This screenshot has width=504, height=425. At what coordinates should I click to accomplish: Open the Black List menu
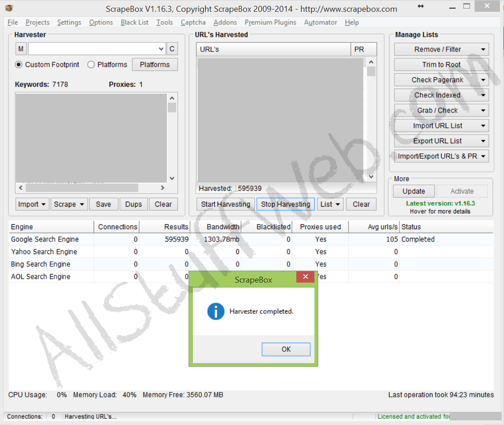[134, 23]
